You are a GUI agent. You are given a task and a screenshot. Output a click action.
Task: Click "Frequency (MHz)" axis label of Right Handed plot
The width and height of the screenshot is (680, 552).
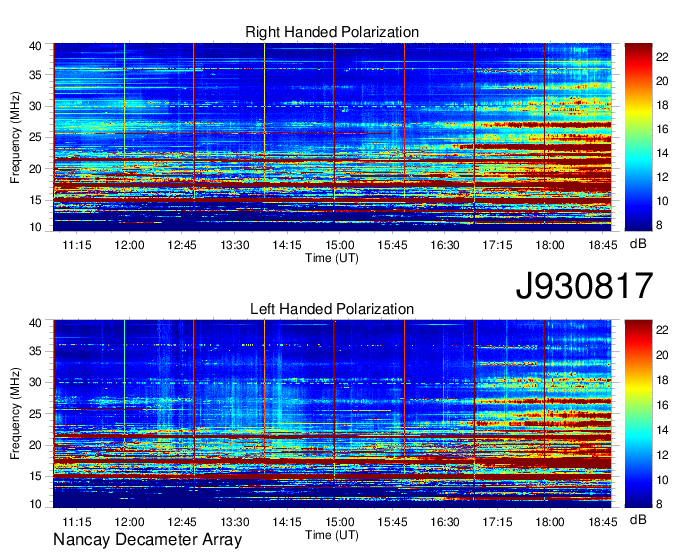(15, 137)
